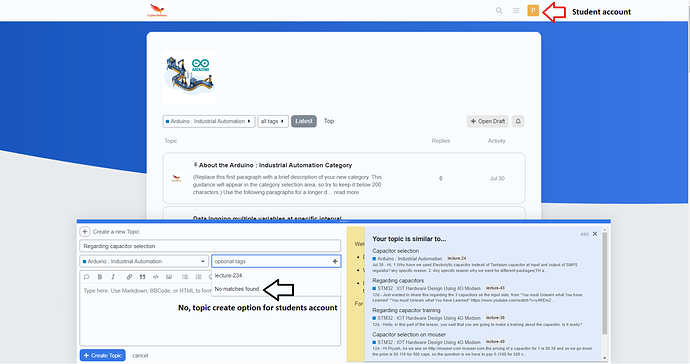Open the similar topic Regarding capacitors
The height and width of the screenshot is (364, 690).
click(x=398, y=280)
